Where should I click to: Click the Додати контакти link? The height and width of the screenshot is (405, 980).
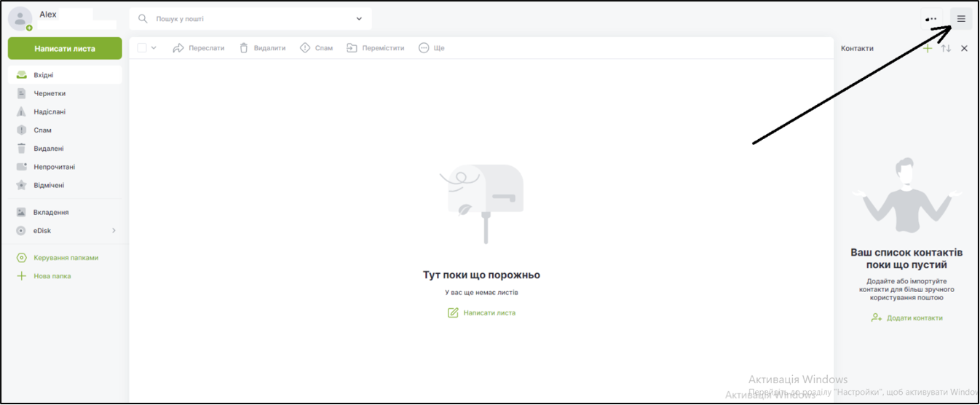pyautogui.click(x=914, y=318)
